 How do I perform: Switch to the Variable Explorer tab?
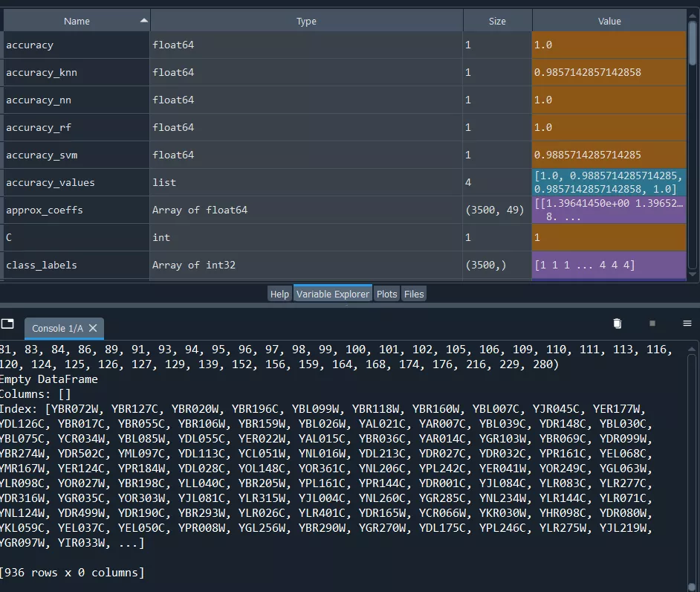click(333, 294)
